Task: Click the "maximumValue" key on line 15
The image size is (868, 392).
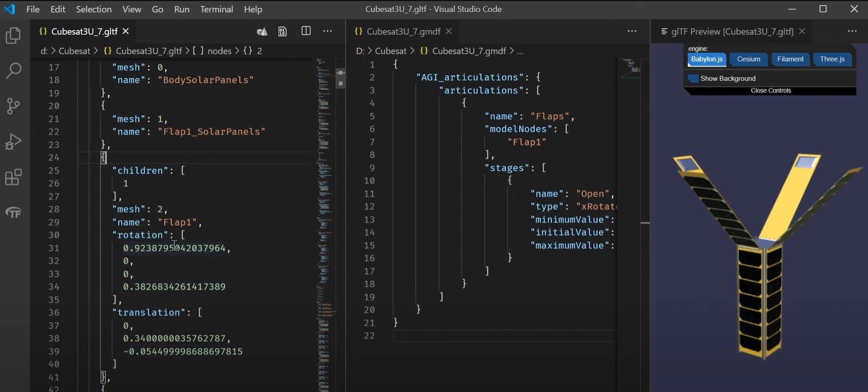Action: pyautogui.click(x=570, y=245)
